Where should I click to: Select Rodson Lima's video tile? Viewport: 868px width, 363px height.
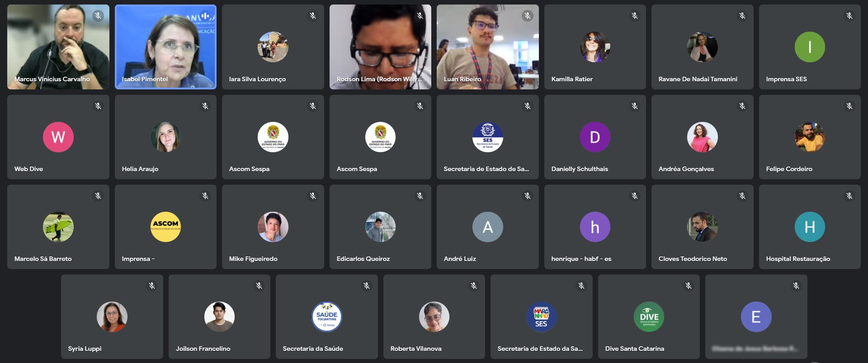pyautogui.click(x=380, y=47)
